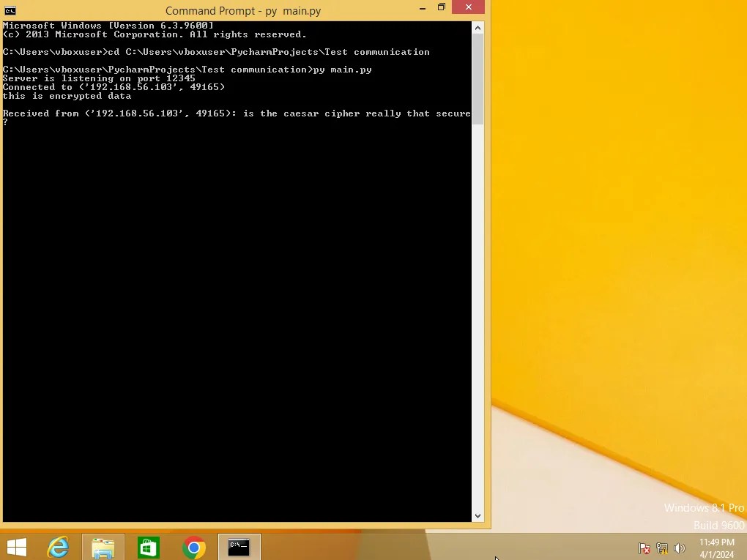Open File Explorer from the taskbar

103,547
